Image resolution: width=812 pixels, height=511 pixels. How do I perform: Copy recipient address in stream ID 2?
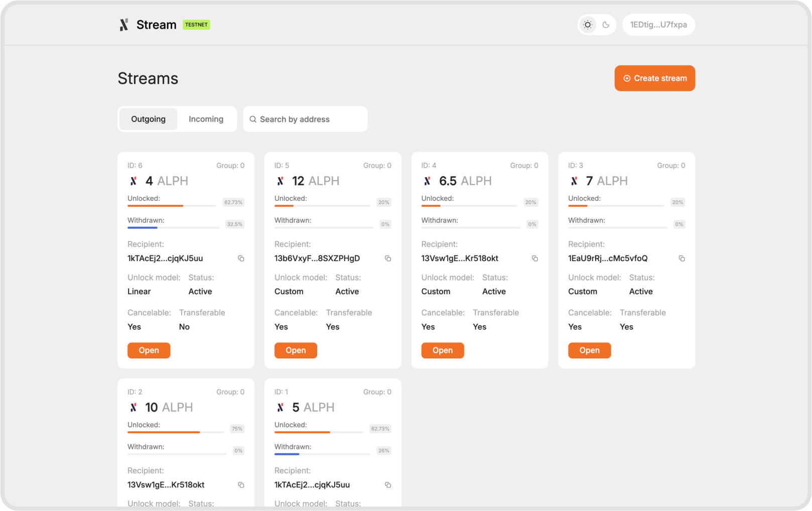[241, 485]
